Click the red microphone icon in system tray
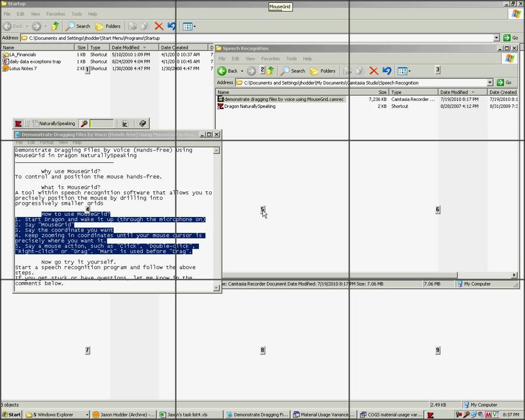Viewport: 525px width, 420px height. click(x=466, y=415)
